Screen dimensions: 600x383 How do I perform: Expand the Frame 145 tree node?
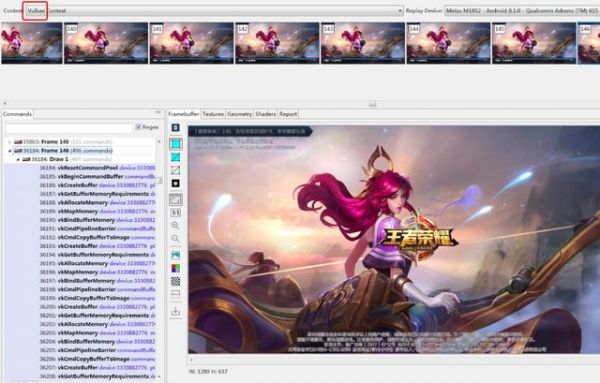[x=10, y=142]
